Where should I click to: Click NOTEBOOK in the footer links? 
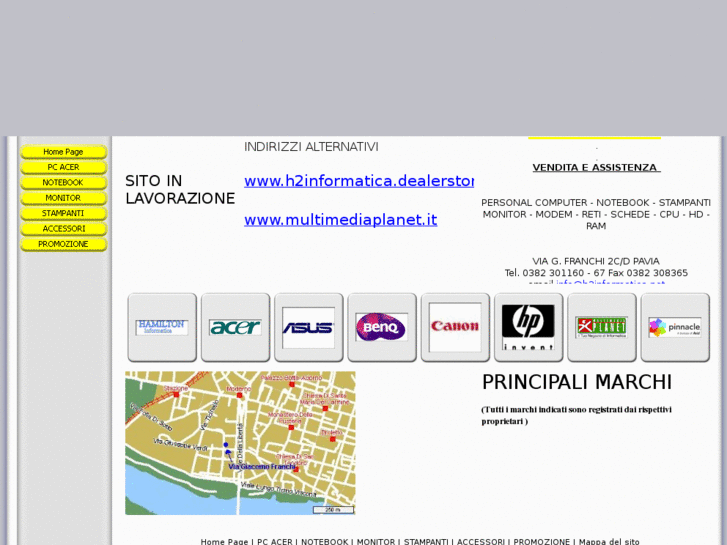325,541
